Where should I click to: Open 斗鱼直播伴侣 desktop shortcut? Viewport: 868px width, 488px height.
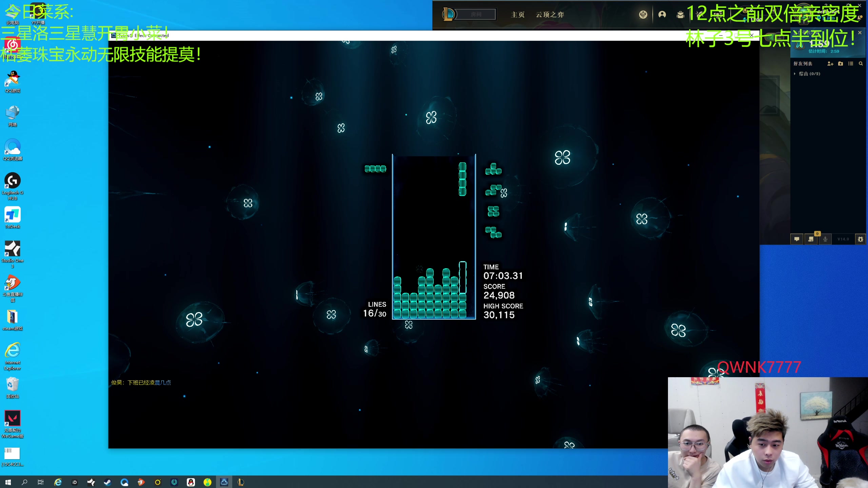pos(13,288)
